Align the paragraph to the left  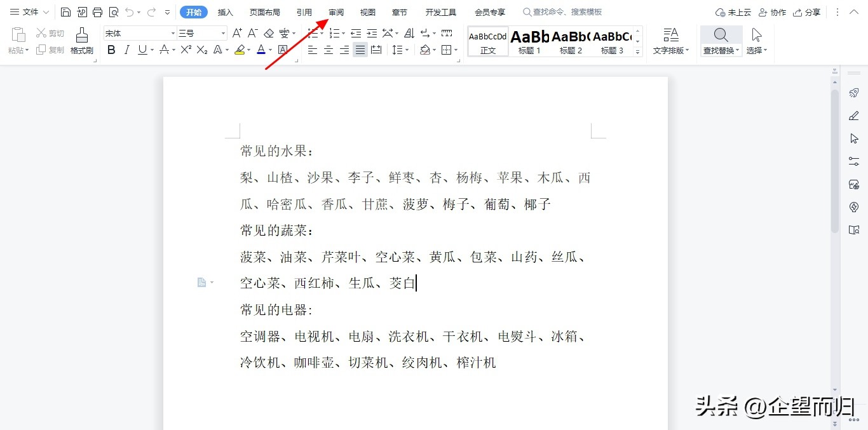313,50
